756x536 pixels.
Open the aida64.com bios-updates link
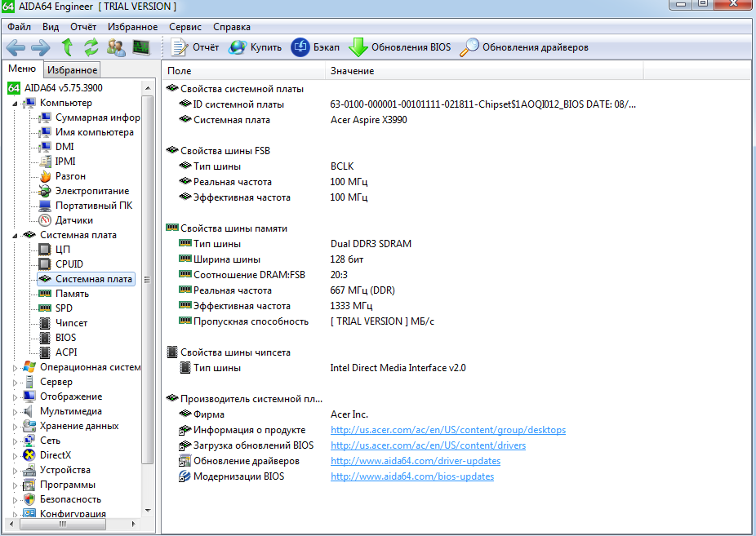click(412, 476)
